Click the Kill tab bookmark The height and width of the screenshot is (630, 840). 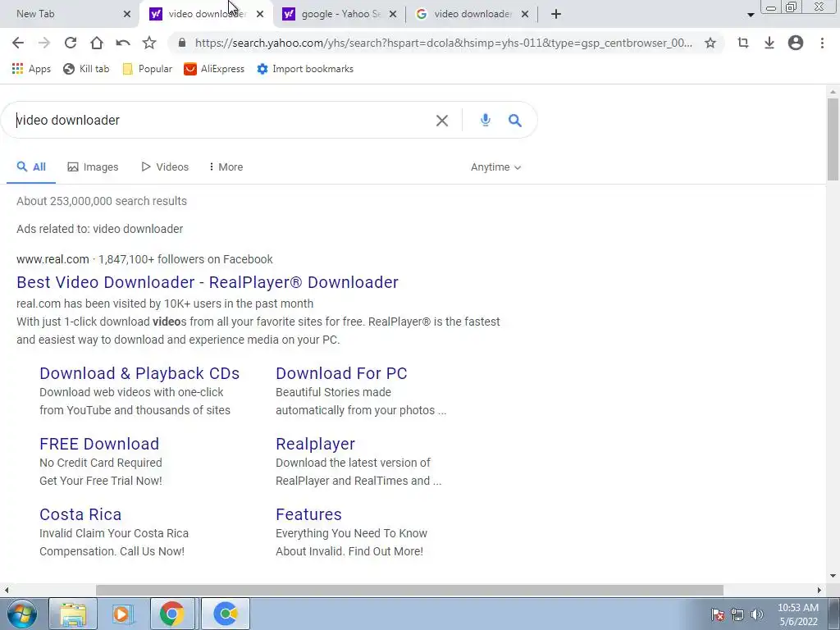[x=86, y=69]
